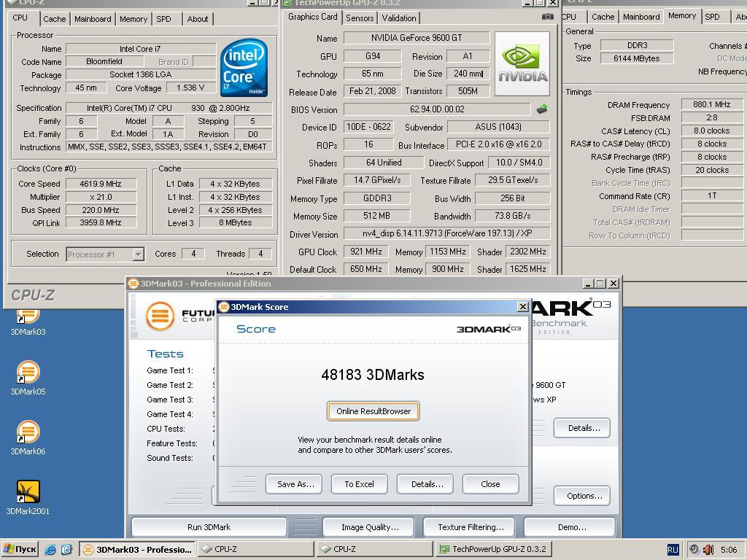
Task: Close the score dialog with Close button
Action: (490, 484)
